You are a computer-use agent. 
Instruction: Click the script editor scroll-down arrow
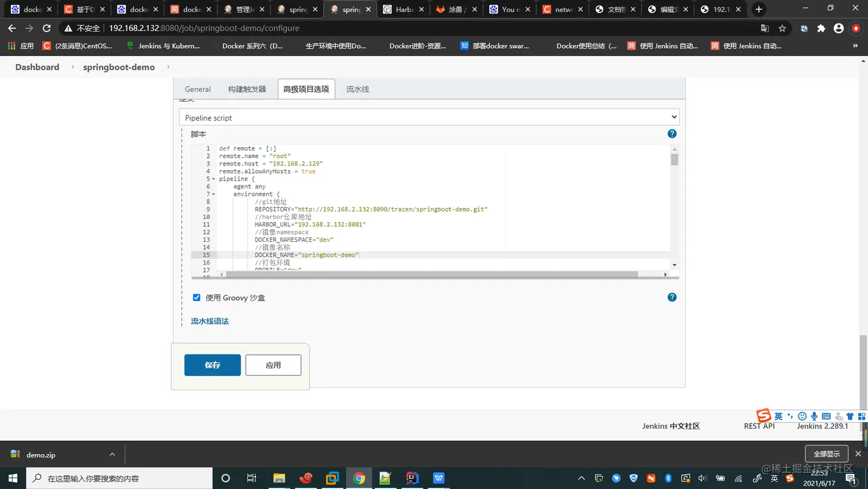pos(675,265)
